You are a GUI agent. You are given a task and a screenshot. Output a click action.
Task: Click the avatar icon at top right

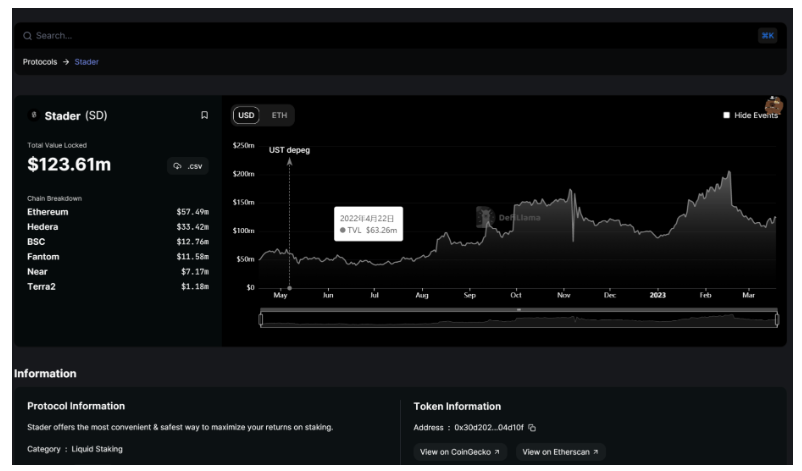tap(774, 105)
